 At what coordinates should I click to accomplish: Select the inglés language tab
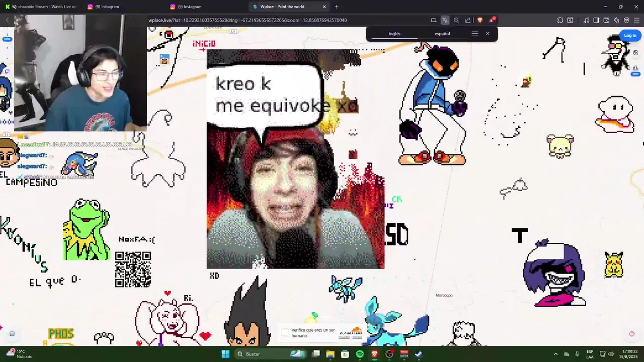[394, 34]
